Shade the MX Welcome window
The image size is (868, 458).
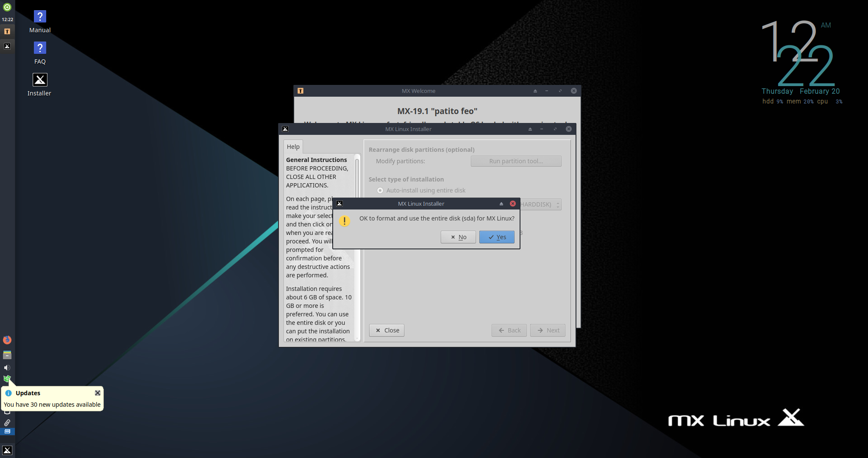(535, 91)
